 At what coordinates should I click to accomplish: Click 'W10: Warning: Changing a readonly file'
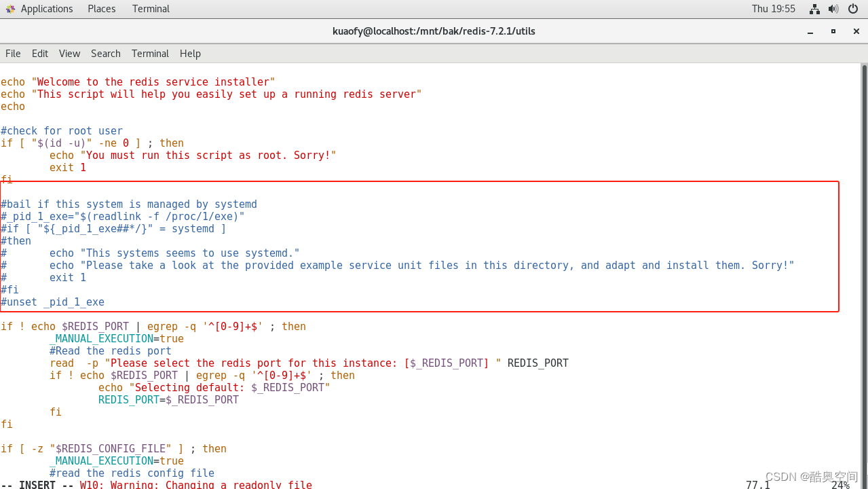pos(196,485)
